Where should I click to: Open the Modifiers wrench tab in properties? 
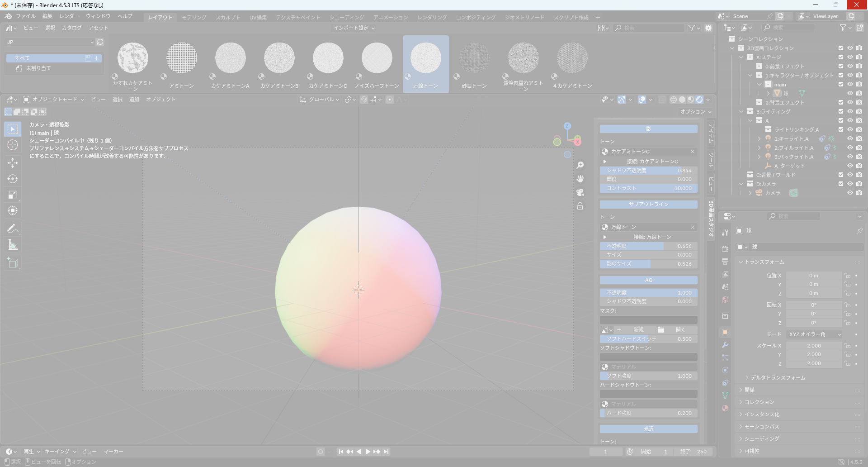pos(725,345)
